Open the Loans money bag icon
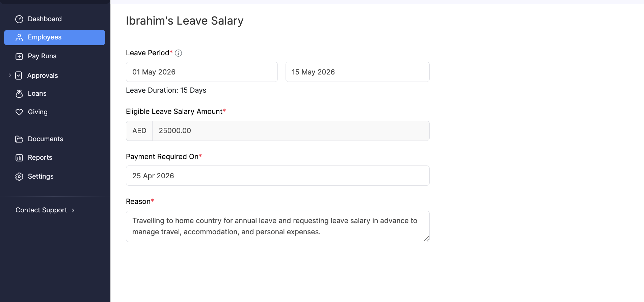This screenshot has height=302, width=644. point(19,94)
